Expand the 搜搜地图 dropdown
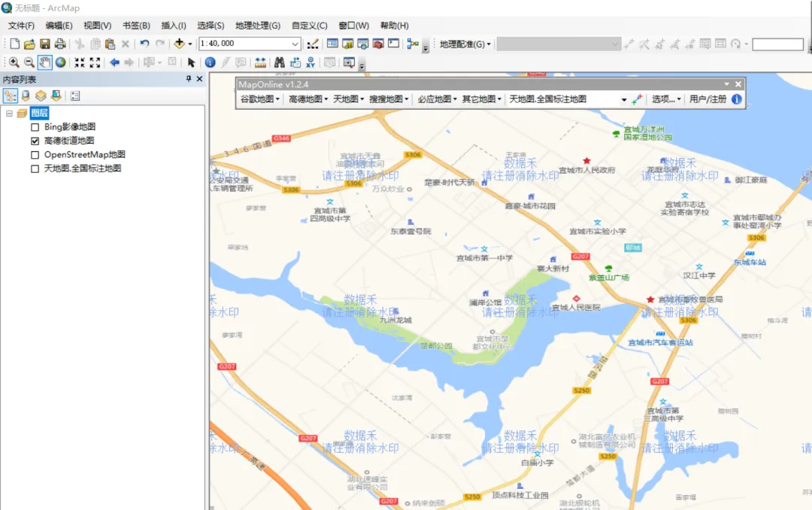Viewport: 812px width, 510px height. [x=389, y=99]
